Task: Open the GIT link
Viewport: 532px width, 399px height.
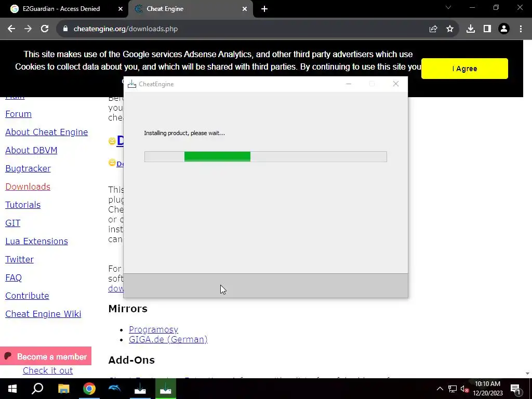Action: (x=12, y=223)
